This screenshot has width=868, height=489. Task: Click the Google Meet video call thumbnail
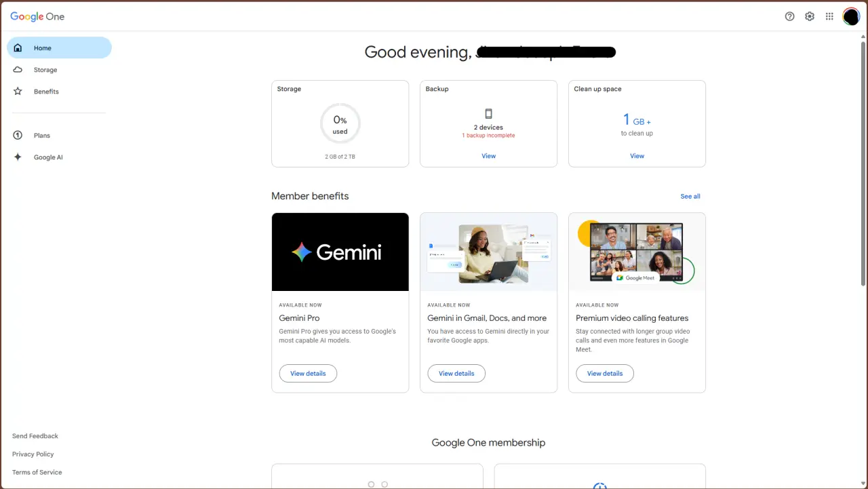click(x=637, y=252)
